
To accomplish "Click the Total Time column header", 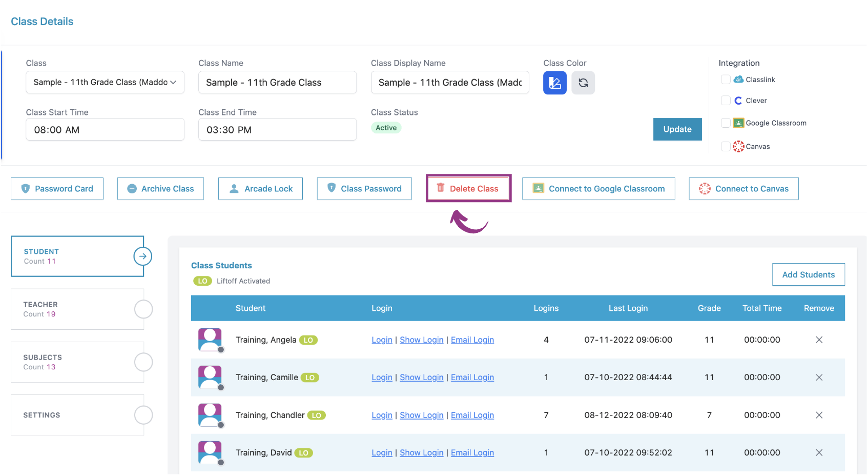I will tap(762, 308).
